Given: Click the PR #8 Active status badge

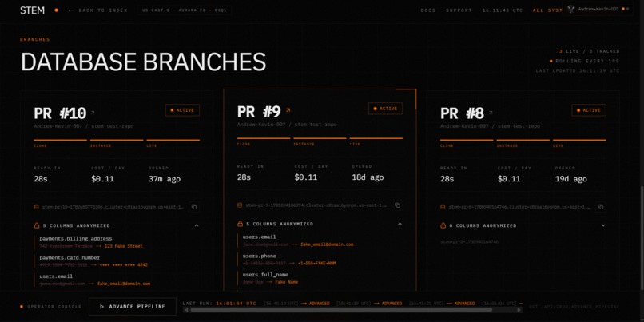Looking at the screenshot, I should 589,110.
